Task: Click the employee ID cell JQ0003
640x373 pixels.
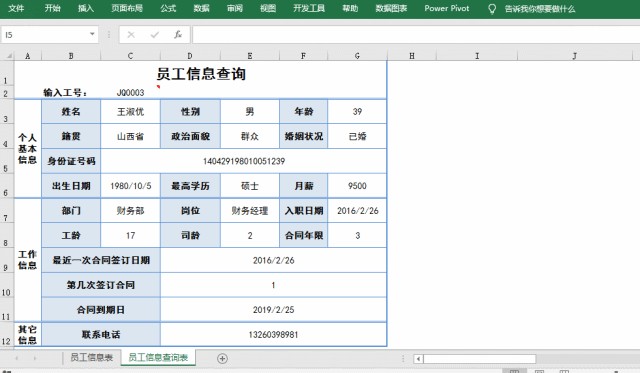Action: pyautogui.click(x=131, y=93)
